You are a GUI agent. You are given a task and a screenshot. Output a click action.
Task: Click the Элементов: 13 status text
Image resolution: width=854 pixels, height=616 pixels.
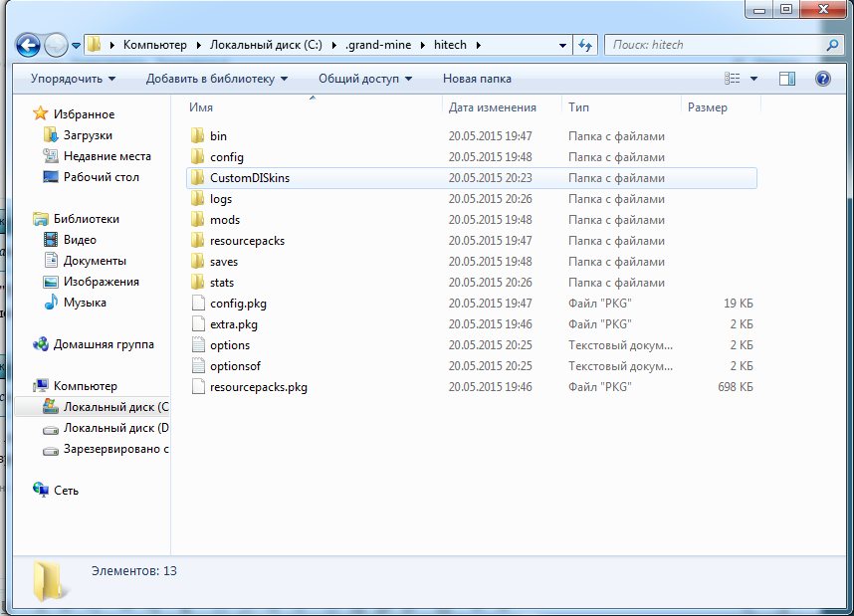pyautogui.click(x=134, y=571)
